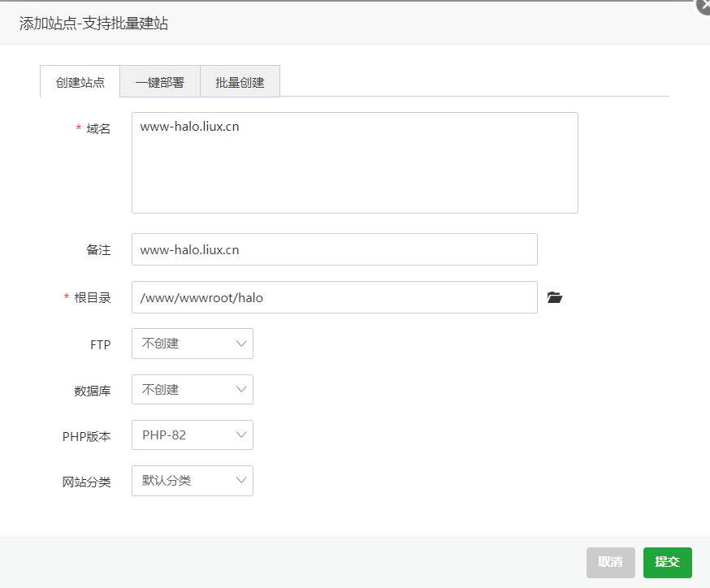Open the folder browser icon beside root directory
This screenshot has height=588, width=710.
click(555, 298)
